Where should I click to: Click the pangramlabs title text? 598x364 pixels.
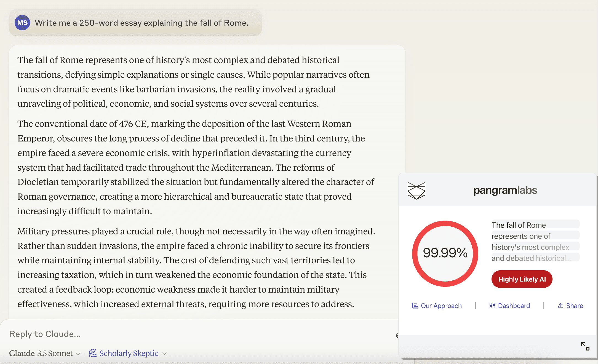(x=505, y=190)
